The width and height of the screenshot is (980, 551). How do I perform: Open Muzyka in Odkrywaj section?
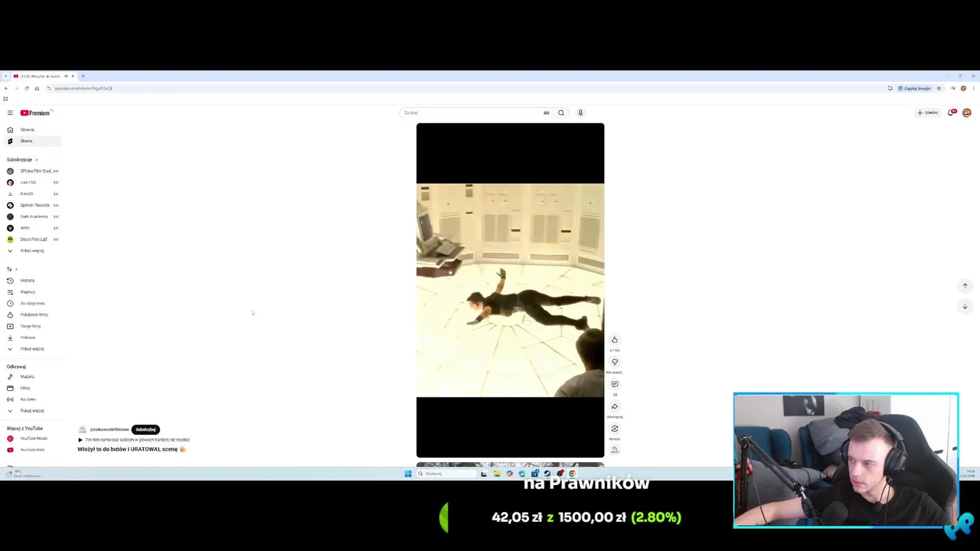tap(31, 377)
